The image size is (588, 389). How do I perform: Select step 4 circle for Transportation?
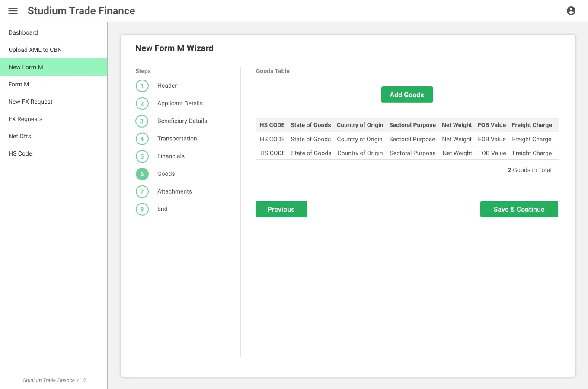(x=142, y=139)
